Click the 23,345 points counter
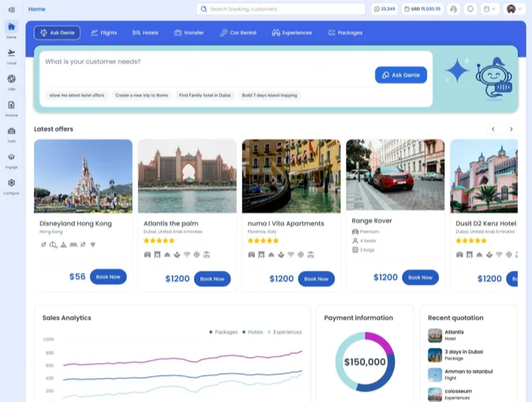This screenshot has height=402, width=532. coord(384,9)
